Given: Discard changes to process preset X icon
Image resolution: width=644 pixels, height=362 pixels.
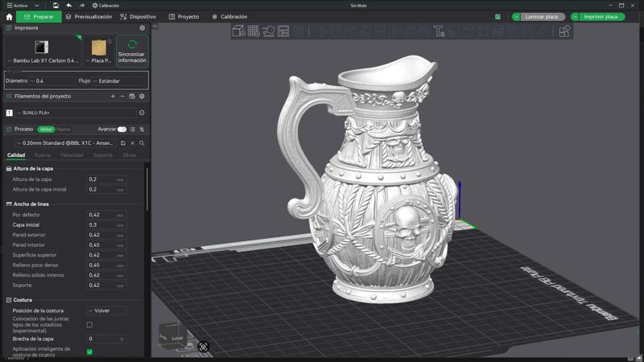Looking at the screenshot, I should click(132, 143).
